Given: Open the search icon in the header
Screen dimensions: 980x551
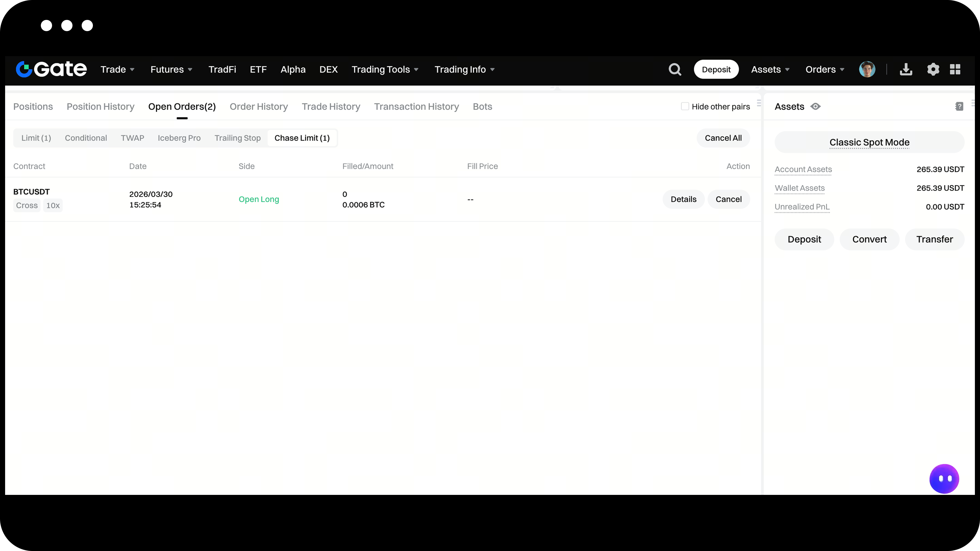Looking at the screenshot, I should 675,70.
